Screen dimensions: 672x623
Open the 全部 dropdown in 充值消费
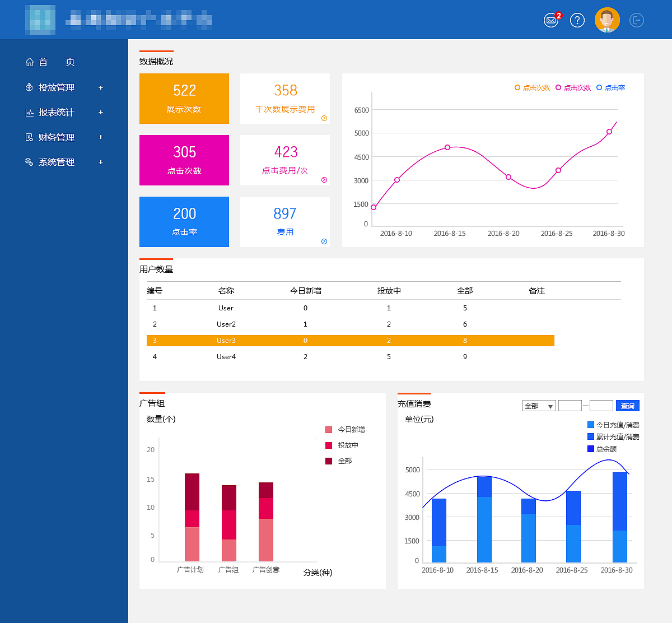[539, 406]
